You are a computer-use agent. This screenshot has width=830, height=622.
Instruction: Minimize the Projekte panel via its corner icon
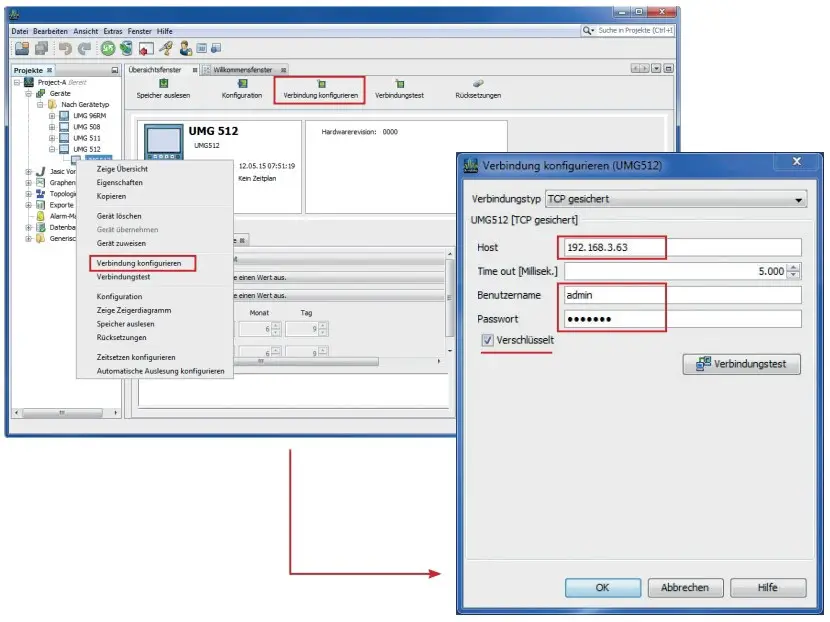115,70
